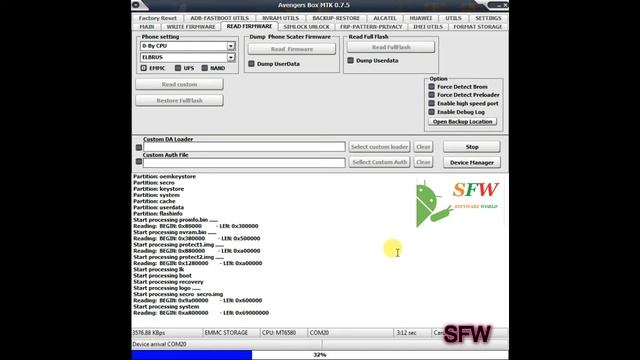640x360 pixels.
Task: Open the IMEI UTILS tab
Action: 428,27
